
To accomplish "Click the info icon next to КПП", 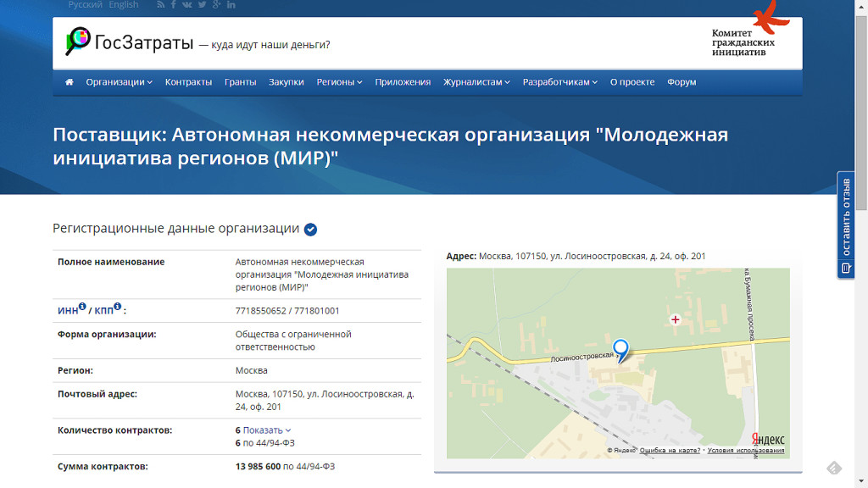I will pos(117,306).
